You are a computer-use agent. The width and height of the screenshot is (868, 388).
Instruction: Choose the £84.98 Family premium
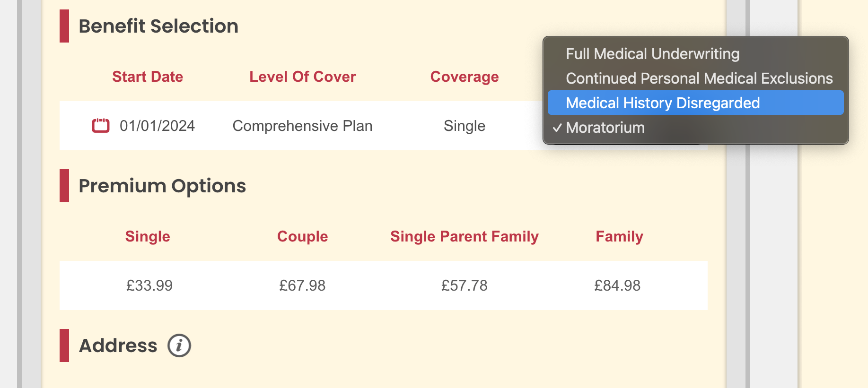(617, 285)
